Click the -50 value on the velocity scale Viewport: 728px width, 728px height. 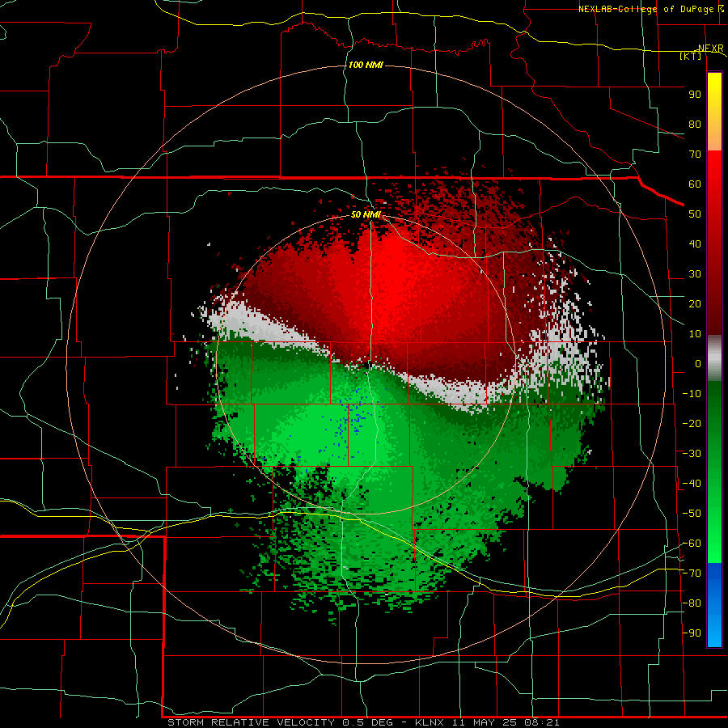(x=692, y=514)
